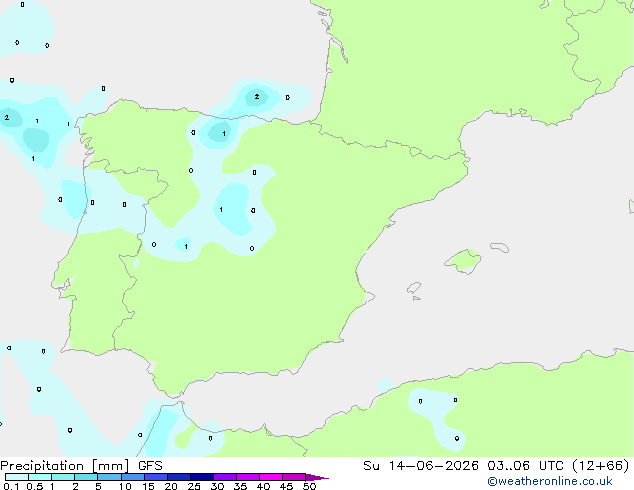
Task: Click the 'GFS' model label
Action: [x=150, y=466]
